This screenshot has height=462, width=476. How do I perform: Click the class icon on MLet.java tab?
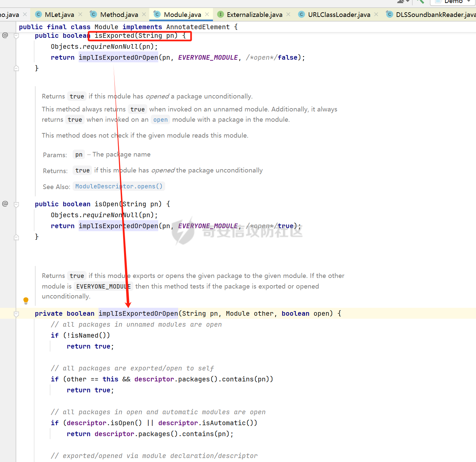click(x=38, y=14)
